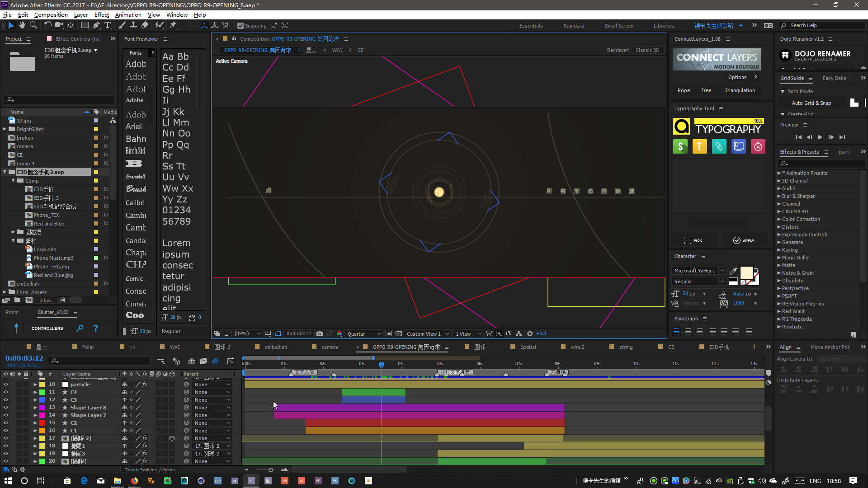Click the Triangulation button in ConnectLayers

740,90
